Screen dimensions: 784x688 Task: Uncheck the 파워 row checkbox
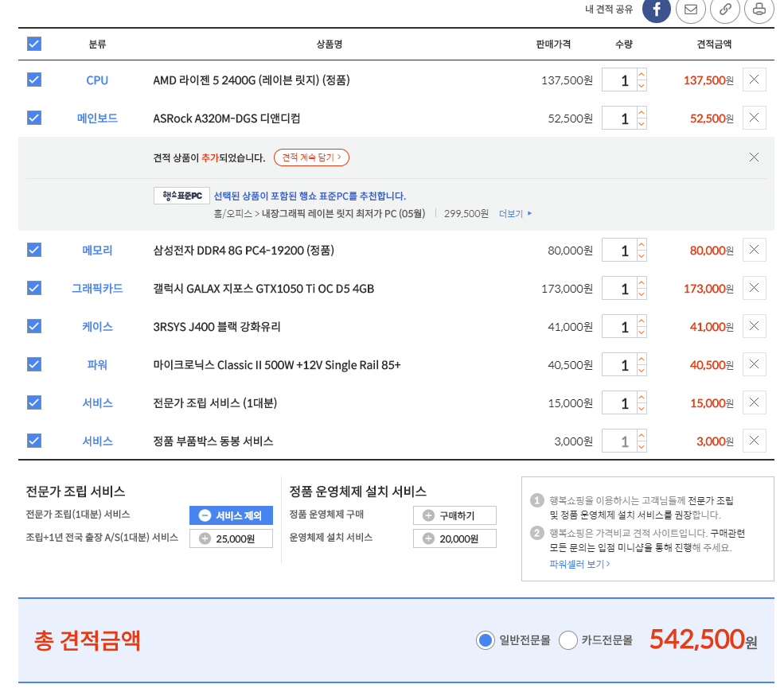(34, 364)
